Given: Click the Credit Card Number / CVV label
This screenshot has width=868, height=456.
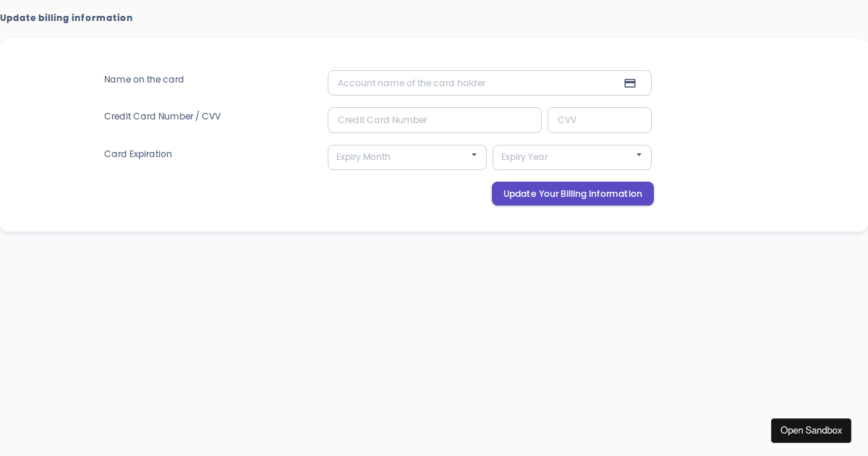Looking at the screenshot, I should click(x=162, y=116).
